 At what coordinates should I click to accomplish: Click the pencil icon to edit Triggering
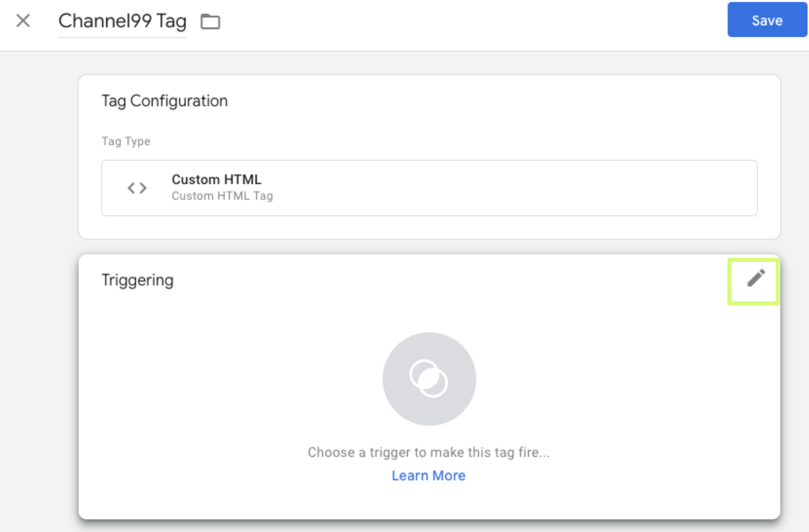tap(755, 278)
